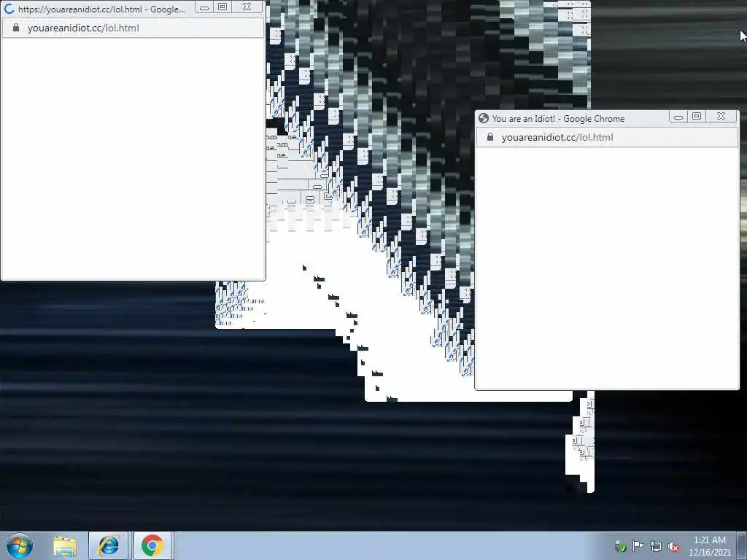The width and height of the screenshot is (747, 560).
Task: Open Windows Explorer from the taskbar
Action: click(65, 546)
